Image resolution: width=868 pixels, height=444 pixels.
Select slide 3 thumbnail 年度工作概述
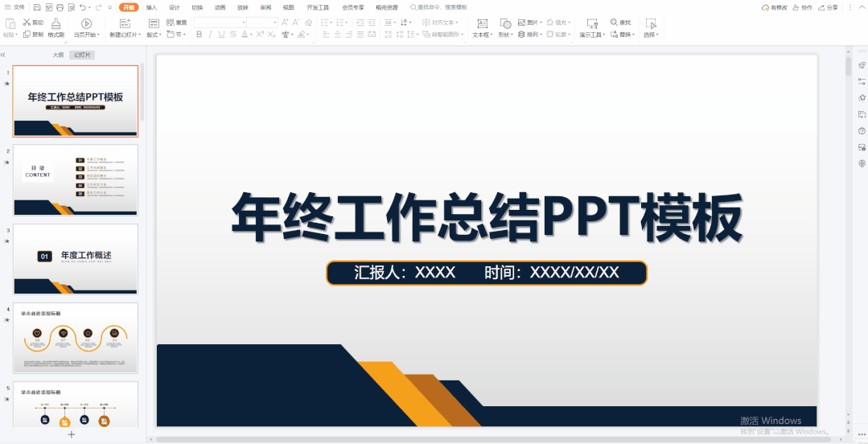[x=76, y=259]
